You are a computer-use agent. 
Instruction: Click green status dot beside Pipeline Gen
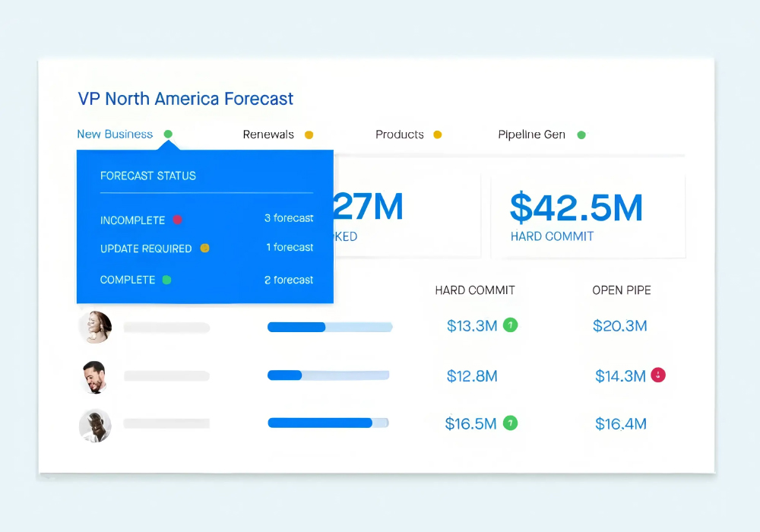581,135
